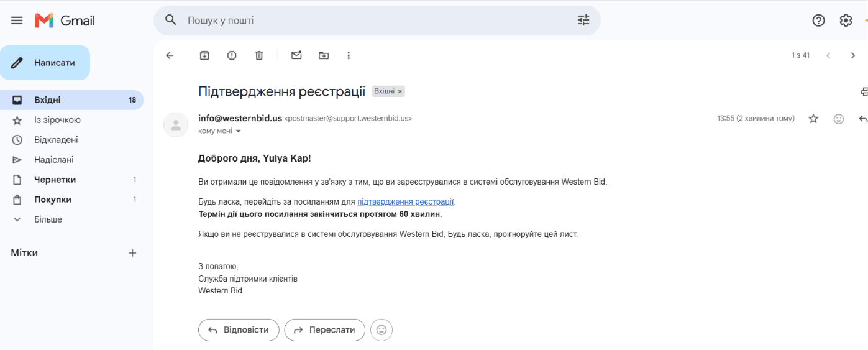Star this message
Image resolution: width=868 pixels, height=350 pixels.
point(813,119)
